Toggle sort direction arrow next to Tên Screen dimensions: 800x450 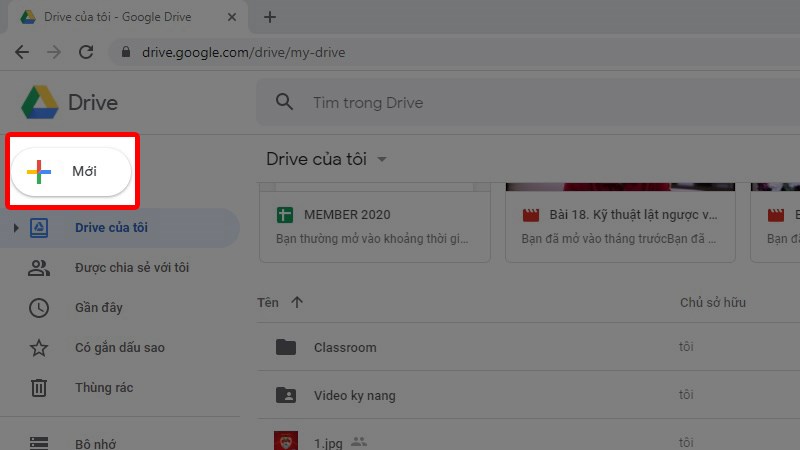pyautogui.click(x=296, y=302)
